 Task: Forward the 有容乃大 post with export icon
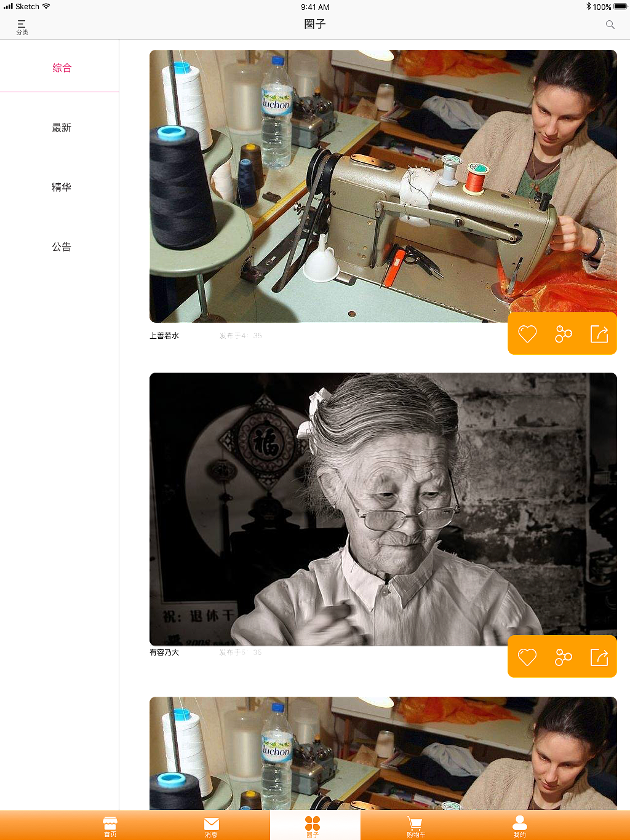(599, 657)
